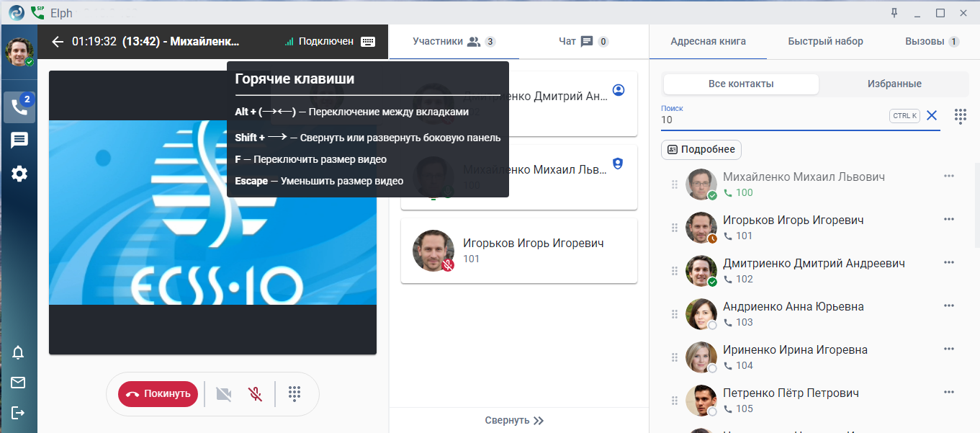Image resolution: width=980 pixels, height=433 pixels.
Task: Click the Подключен connection status
Action: click(x=319, y=42)
